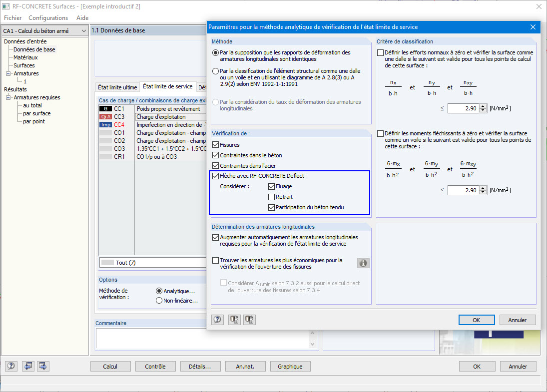Enable finding the most economical reinforcement

click(x=216, y=260)
